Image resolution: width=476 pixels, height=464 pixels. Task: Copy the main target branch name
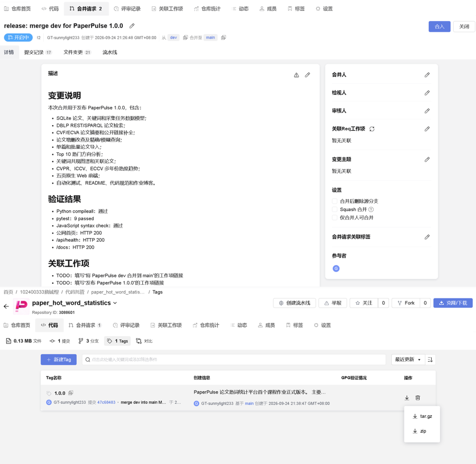click(x=223, y=38)
